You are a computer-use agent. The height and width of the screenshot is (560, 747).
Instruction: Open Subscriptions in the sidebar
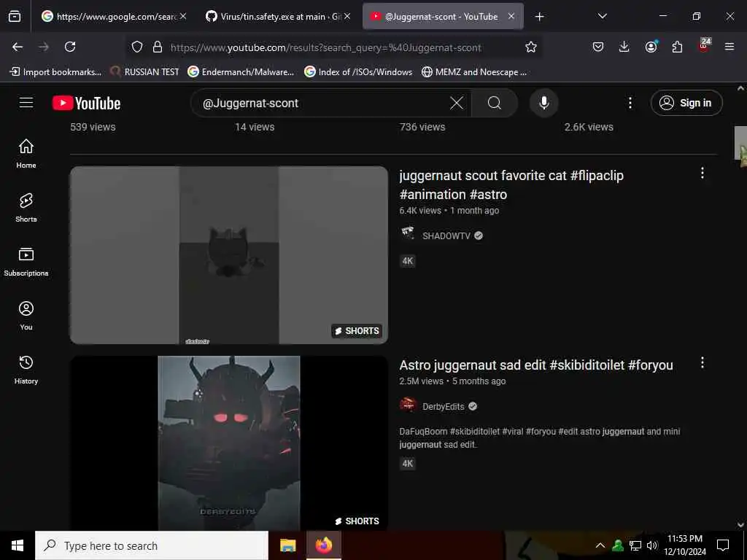tap(26, 262)
